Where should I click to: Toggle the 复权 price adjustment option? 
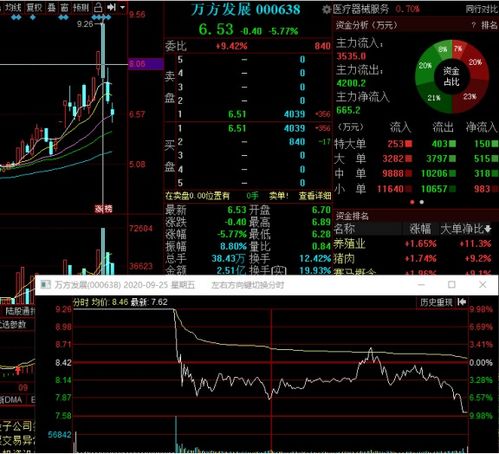point(34,7)
